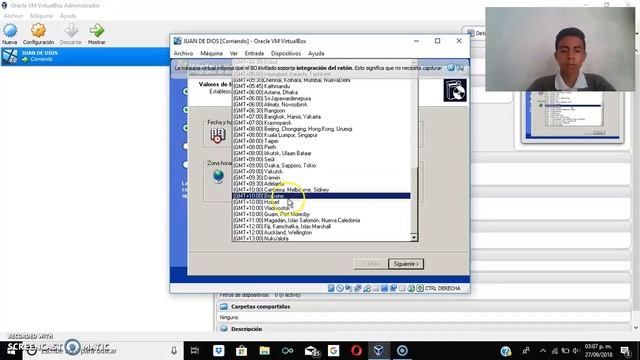Select GMT+07:00 Bangkok, Hanoi, Yakarta
The width and height of the screenshot is (640, 360).
(x=321, y=117)
